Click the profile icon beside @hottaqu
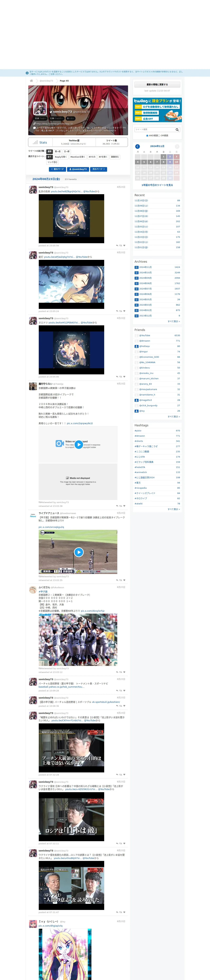The width and height of the screenshot is (210, 980). point(136,346)
